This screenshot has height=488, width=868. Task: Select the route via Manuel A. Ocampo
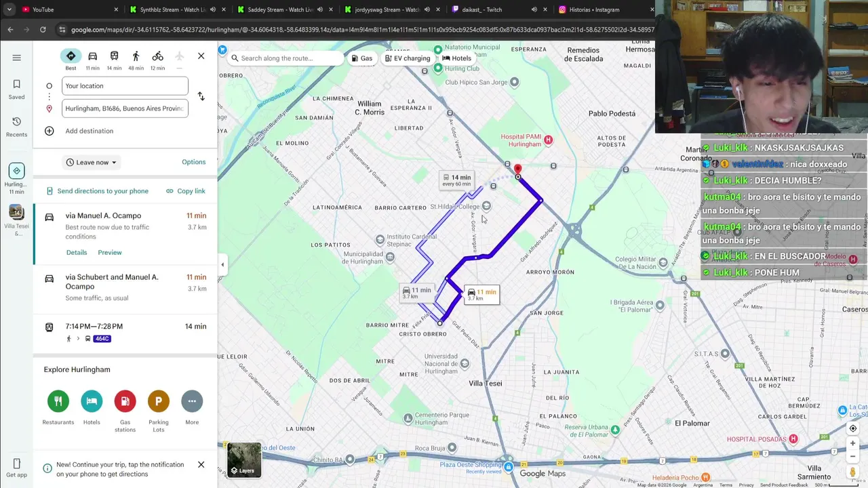(125, 234)
